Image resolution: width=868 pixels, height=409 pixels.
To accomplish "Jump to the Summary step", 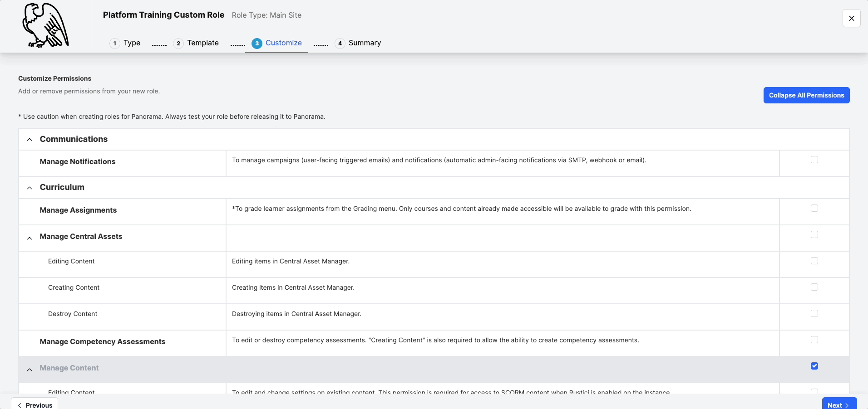I will coord(365,43).
